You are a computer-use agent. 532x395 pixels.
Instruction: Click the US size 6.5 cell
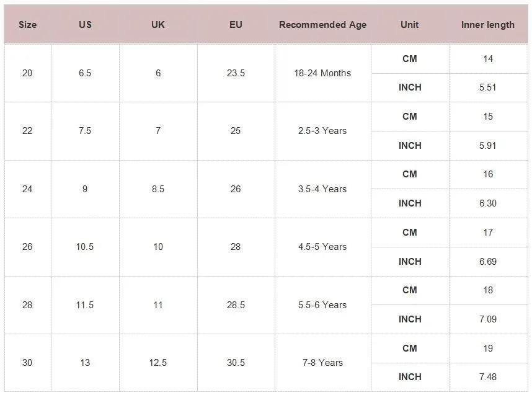(85, 73)
